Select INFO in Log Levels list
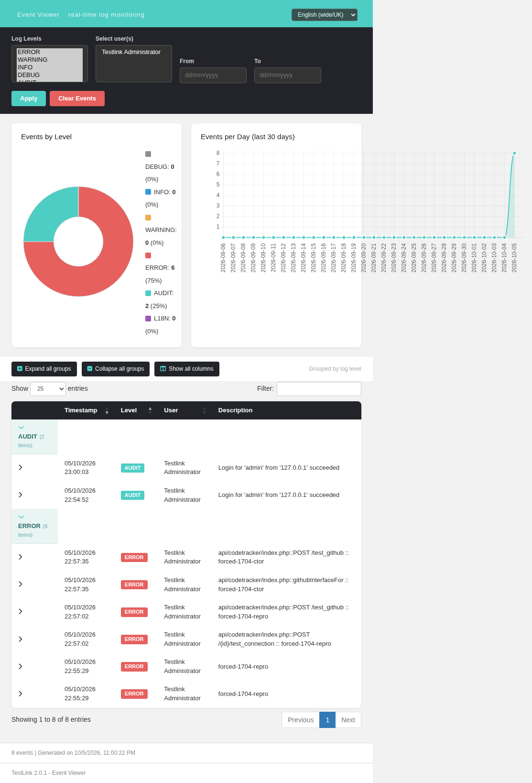This screenshot has width=532, height=783. (50, 67)
